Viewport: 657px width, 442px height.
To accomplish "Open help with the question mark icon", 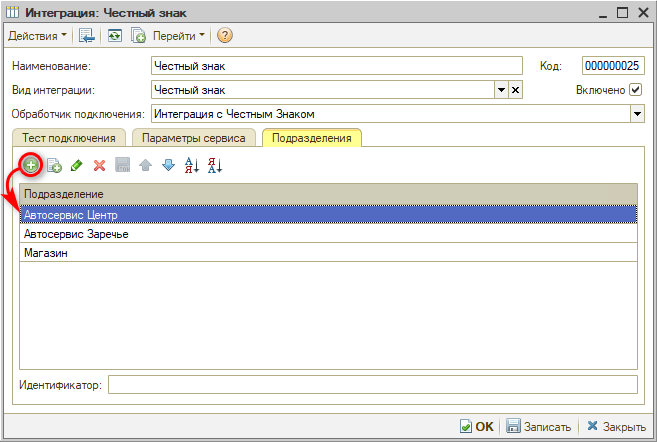I will coord(224,36).
